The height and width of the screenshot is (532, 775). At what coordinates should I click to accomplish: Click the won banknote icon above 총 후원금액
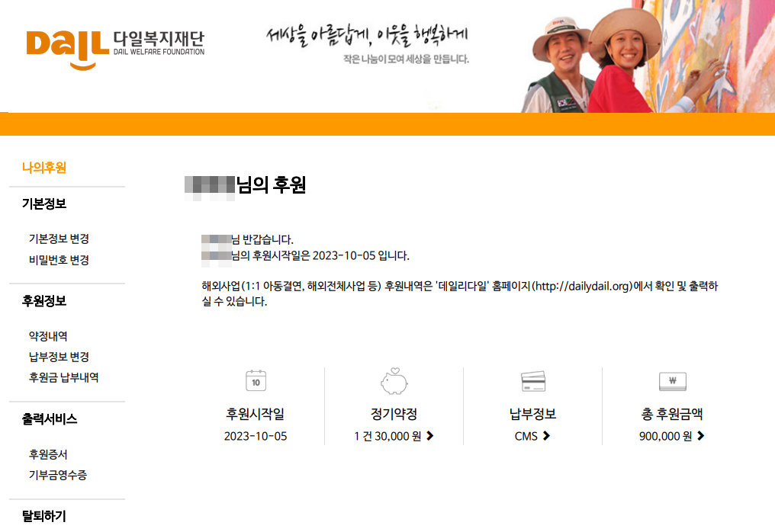point(672,380)
